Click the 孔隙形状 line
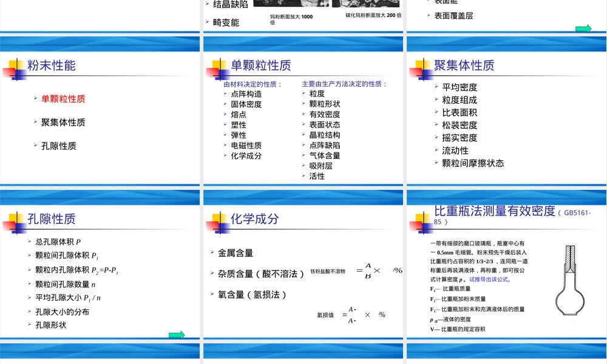 click(x=50, y=325)
